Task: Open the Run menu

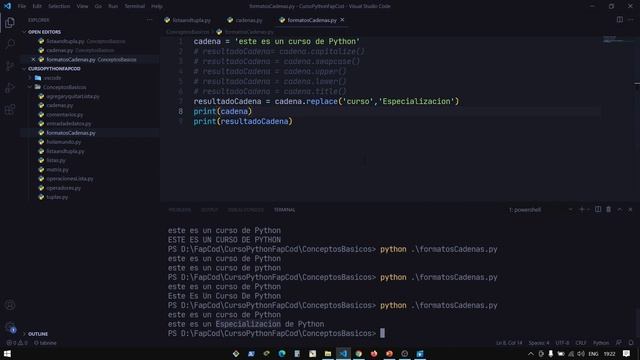Action: 113,6
